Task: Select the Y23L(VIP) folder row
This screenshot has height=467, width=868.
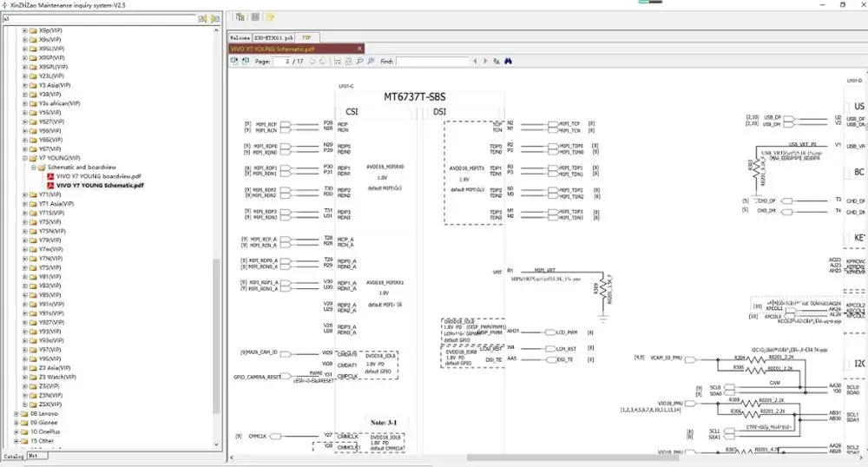Action: (51, 76)
